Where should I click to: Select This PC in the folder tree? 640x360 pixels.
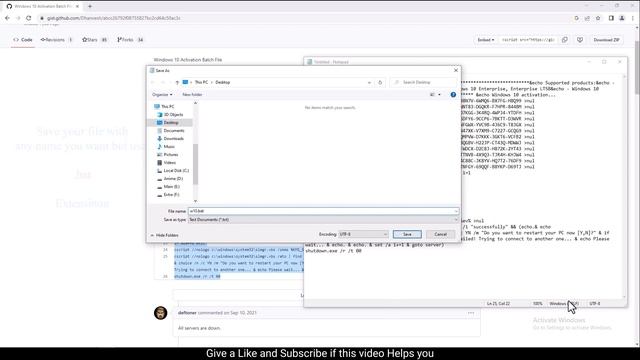coord(167,107)
